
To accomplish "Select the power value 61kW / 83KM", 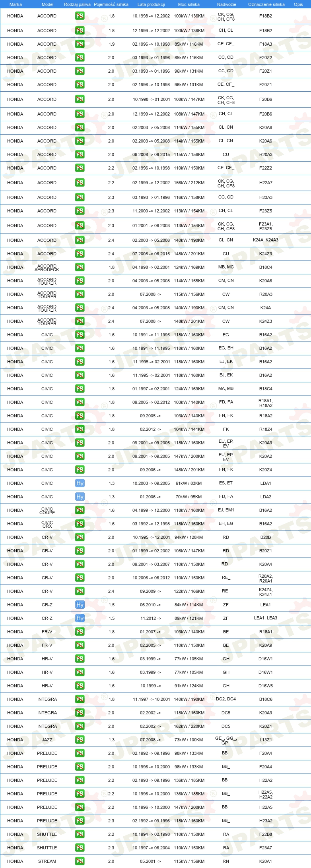I will (x=189, y=483).
